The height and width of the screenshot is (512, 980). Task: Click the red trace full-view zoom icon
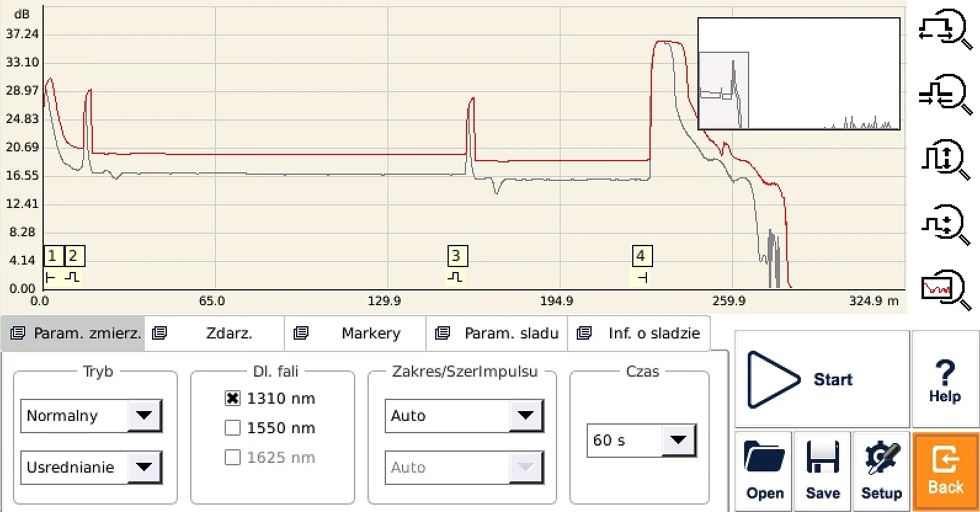pyautogui.click(x=945, y=289)
